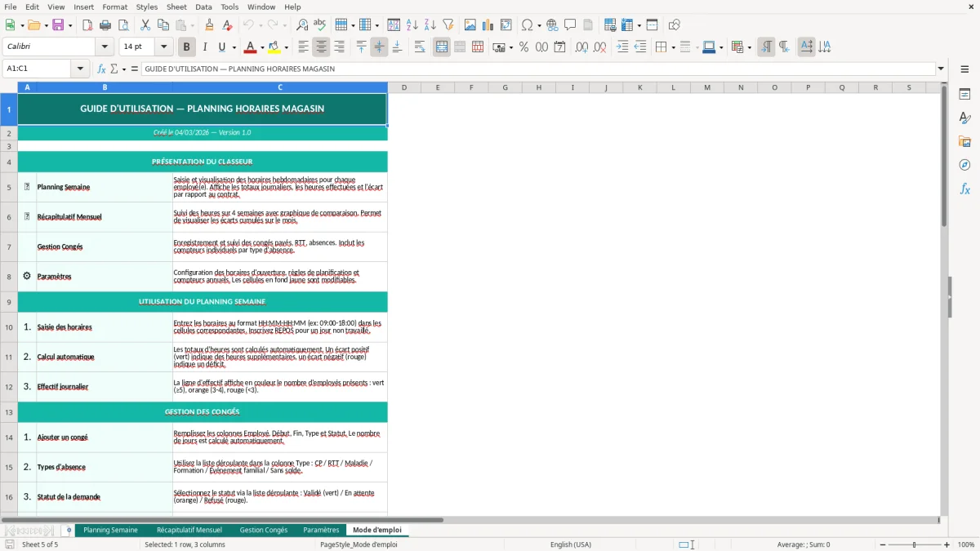Toggle Underline formatting
The image size is (980, 551).
[222, 47]
